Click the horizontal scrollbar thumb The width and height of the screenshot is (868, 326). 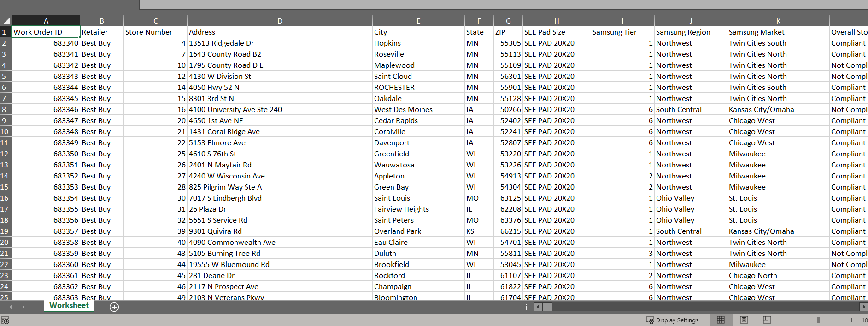547,307
